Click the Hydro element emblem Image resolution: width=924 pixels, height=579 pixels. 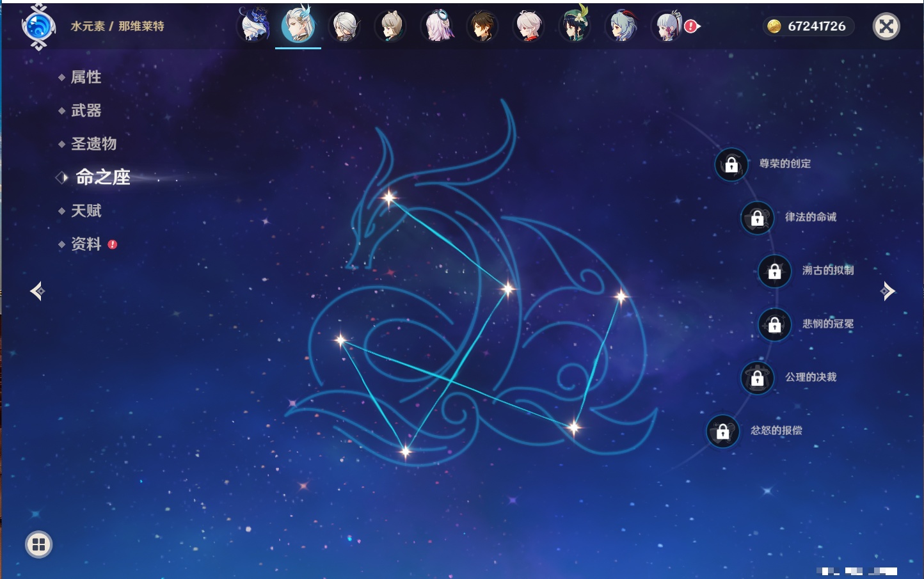point(38,27)
